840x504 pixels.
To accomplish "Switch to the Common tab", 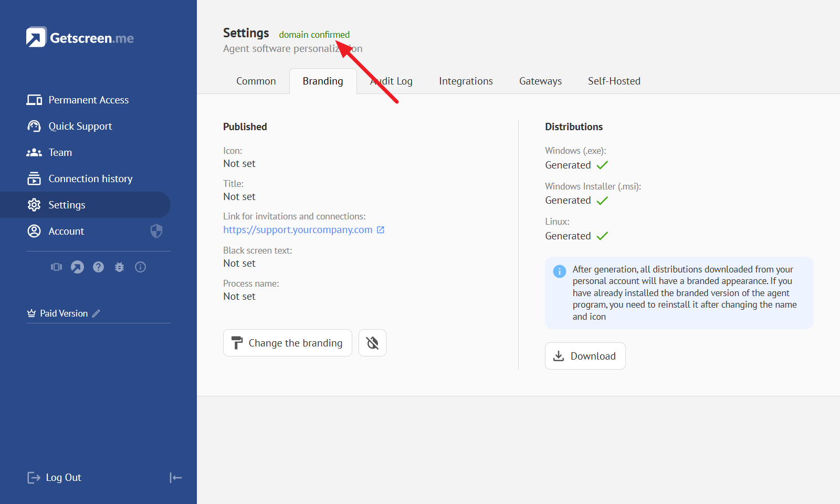I will pyautogui.click(x=256, y=81).
